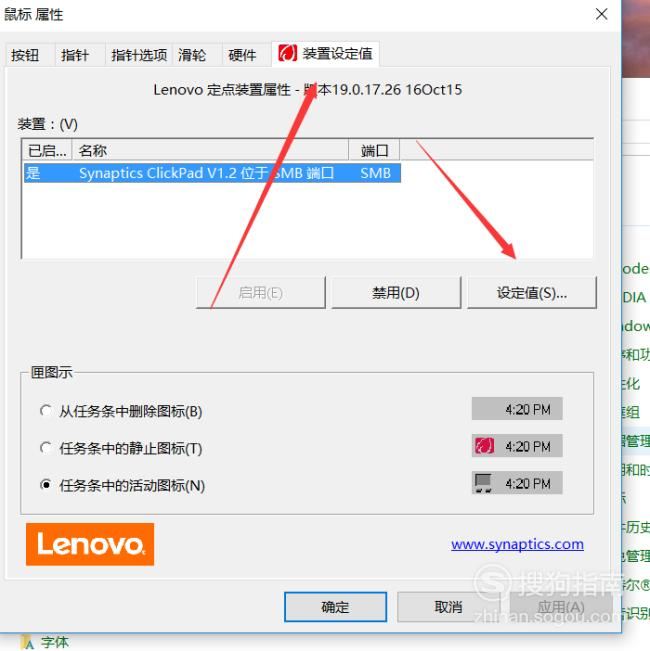Open the 指针选项 tab
650x651 pixels.
click(139, 55)
